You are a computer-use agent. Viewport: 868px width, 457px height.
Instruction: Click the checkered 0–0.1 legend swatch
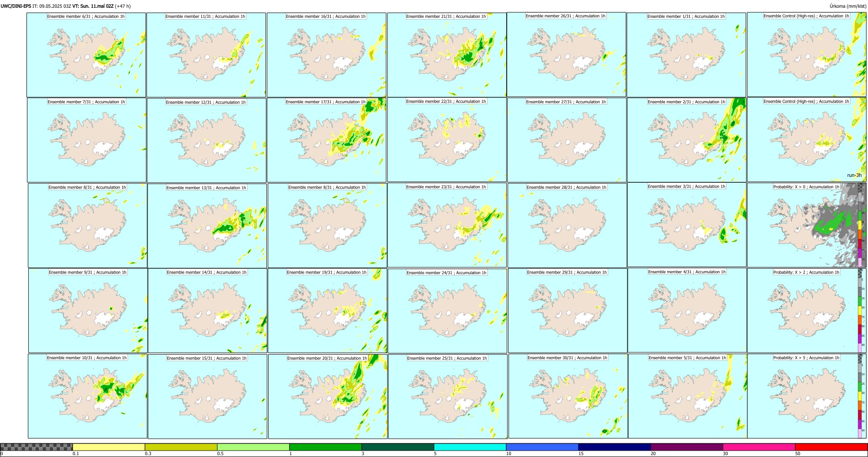pyautogui.click(x=37, y=447)
